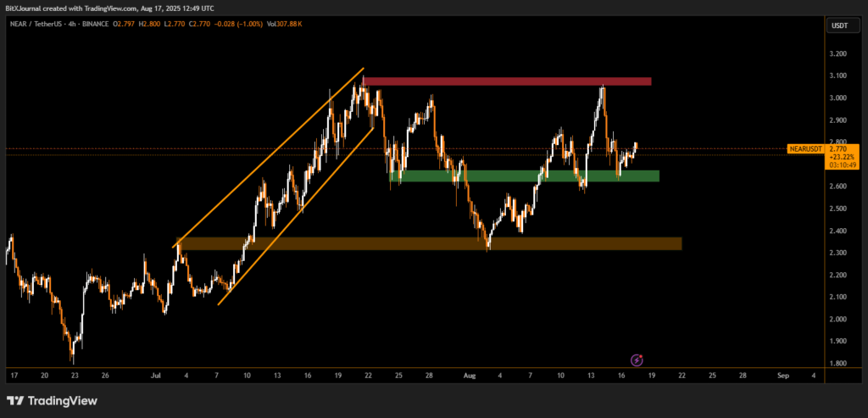
Task: Select the green support zone rectangle
Action: tap(526, 176)
